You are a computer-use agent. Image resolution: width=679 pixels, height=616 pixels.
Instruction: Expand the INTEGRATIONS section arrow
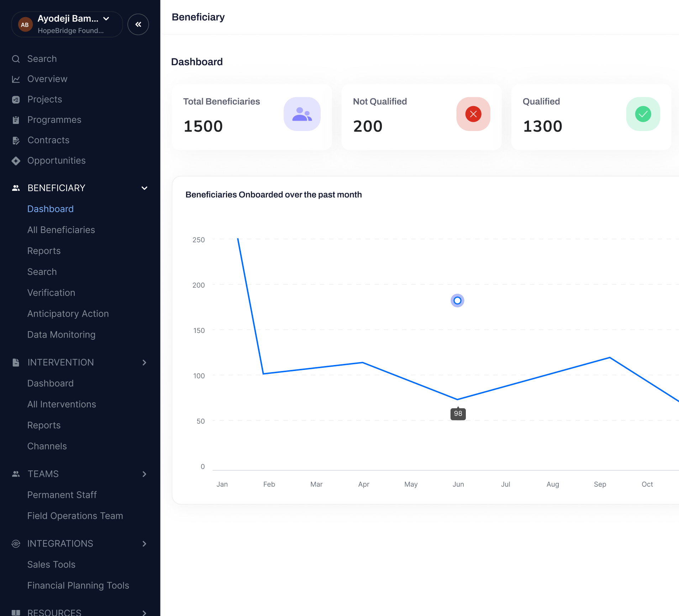(x=144, y=544)
